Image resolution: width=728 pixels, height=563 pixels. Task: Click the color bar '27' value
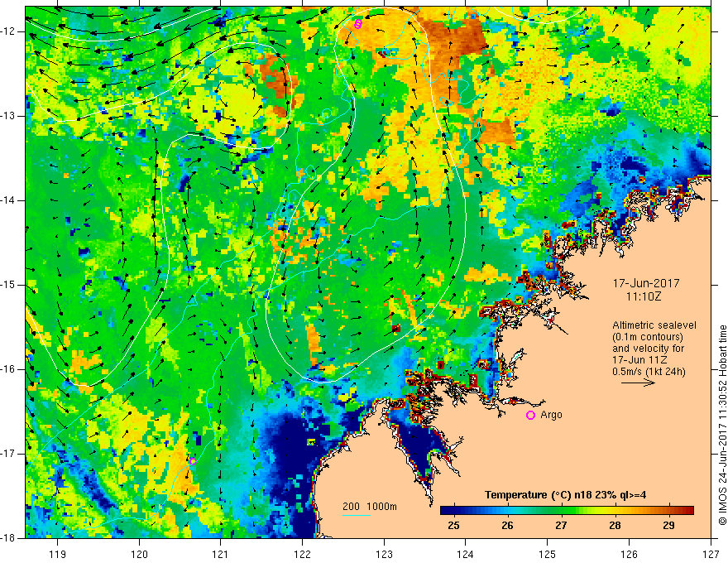561,526
